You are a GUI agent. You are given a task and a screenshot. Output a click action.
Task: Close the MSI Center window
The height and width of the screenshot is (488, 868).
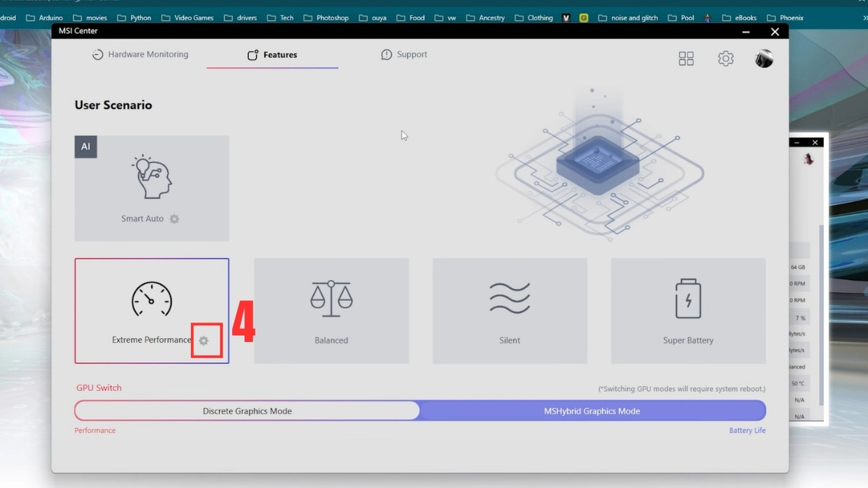tap(775, 32)
